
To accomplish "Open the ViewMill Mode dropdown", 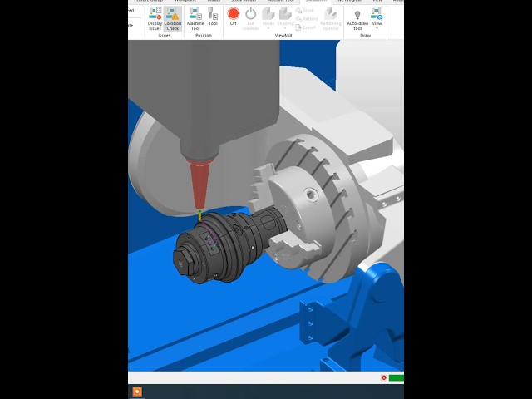I will coord(268,18).
